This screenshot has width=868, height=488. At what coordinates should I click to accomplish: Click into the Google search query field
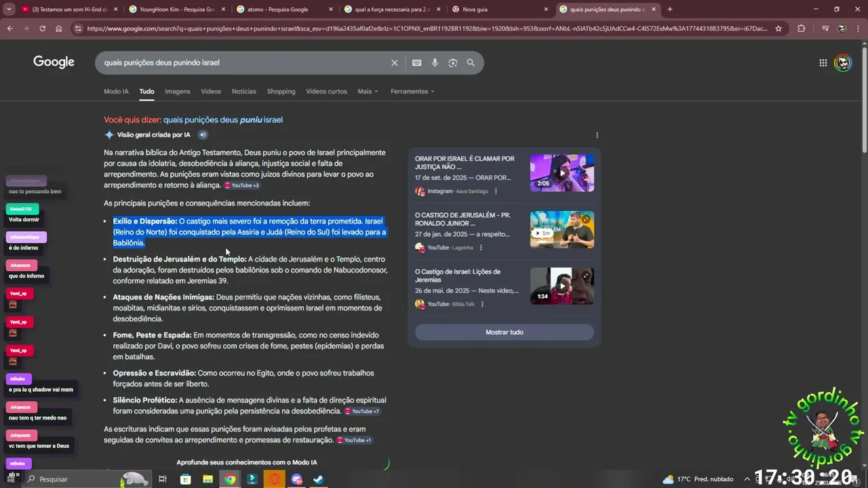(x=244, y=62)
